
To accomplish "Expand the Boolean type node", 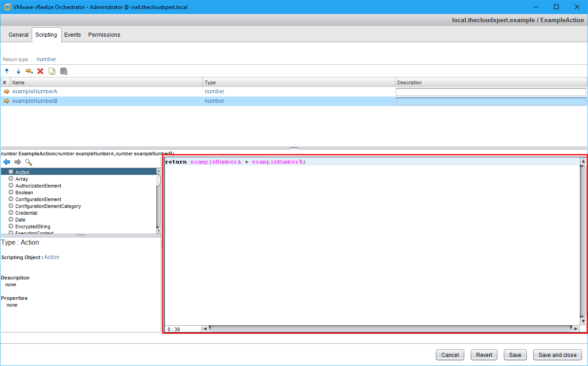I will (x=11, y=193).
